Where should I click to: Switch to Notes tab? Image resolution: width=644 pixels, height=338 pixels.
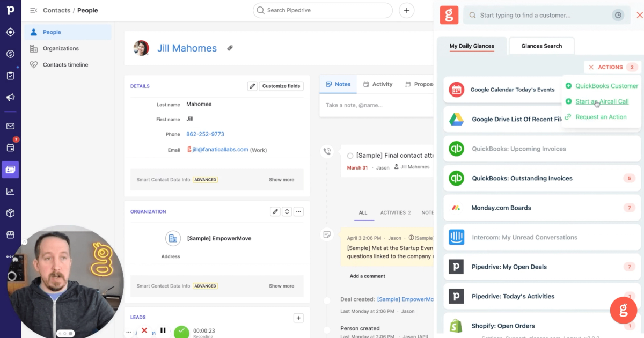(x=338, y=84)
